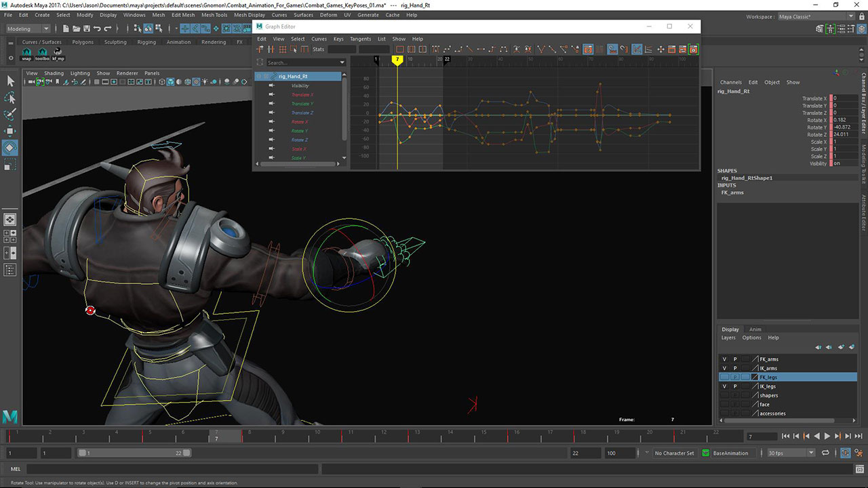The image size is (868, 488).
Task: Choose the Move tool in the toolbox
Action: 10,131
